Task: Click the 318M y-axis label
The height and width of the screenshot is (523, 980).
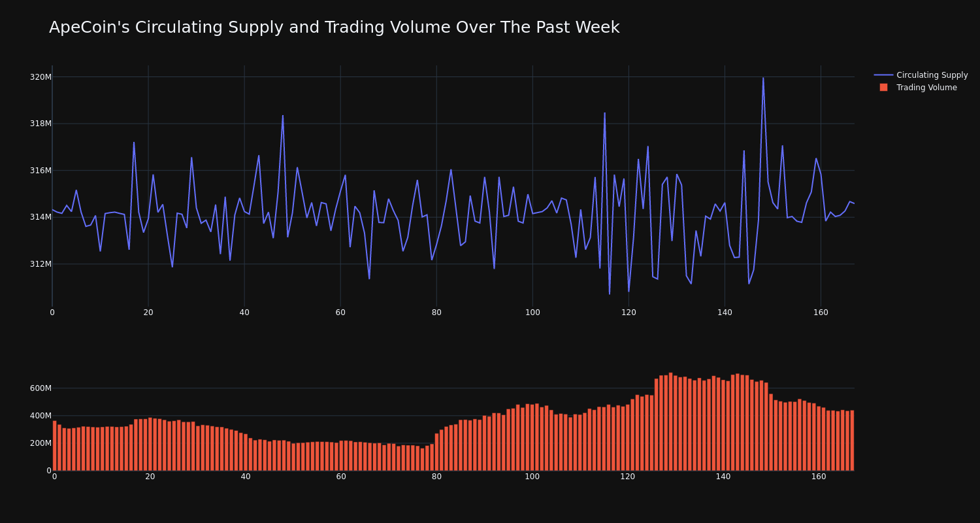Action: [x=41, y=124]
